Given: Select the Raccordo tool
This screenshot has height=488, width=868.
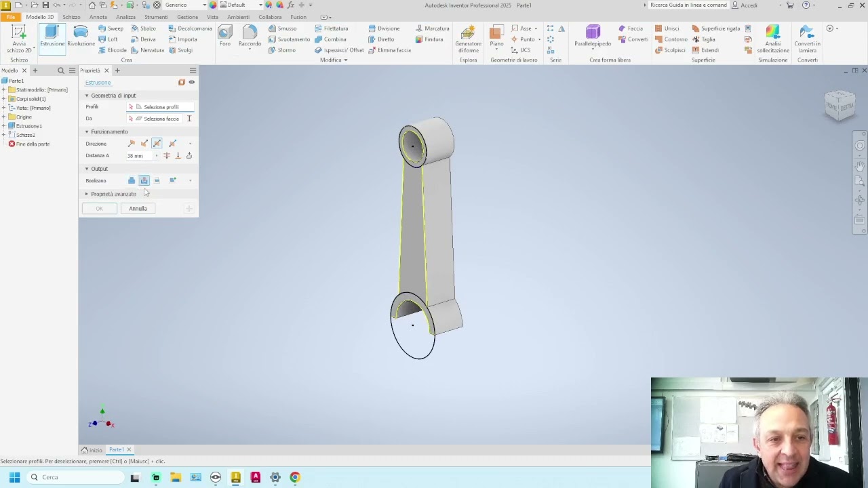Looking at the screenshot, I should pyautogui.click(x=250, y=37).
